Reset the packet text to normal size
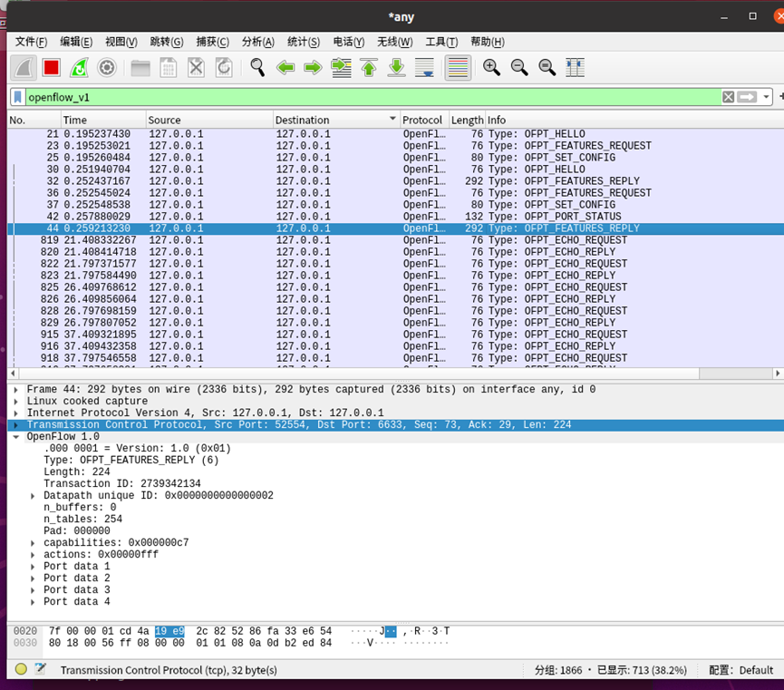This screenshot has height=690, width=784. tap(547, 67)
